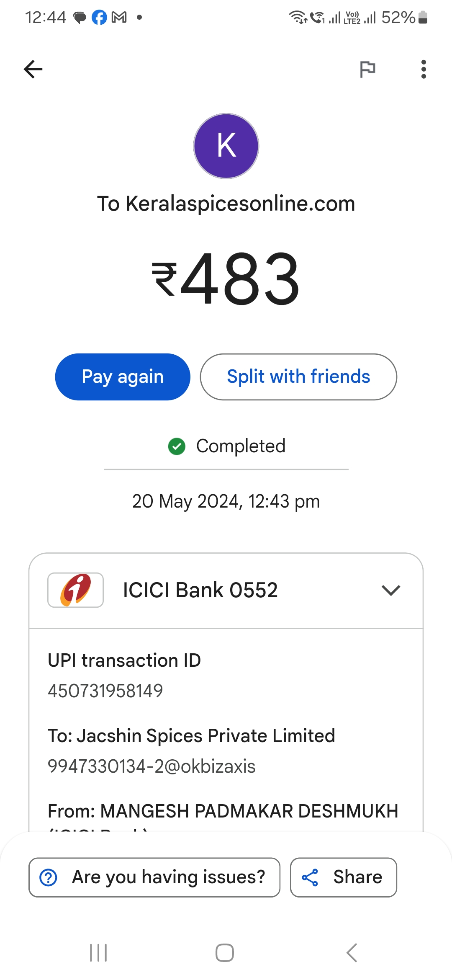Expand the ICICI Bank 0552 chevron
Image resolution: width=452 pixels, height=980 pixels.
click(x=391, y=590)
